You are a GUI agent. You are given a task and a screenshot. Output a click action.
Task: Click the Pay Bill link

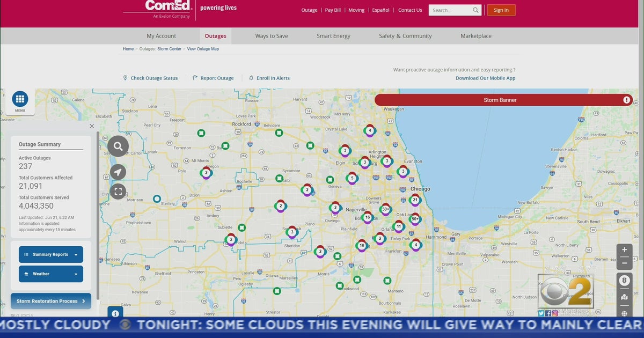click(x=333, y=10)
